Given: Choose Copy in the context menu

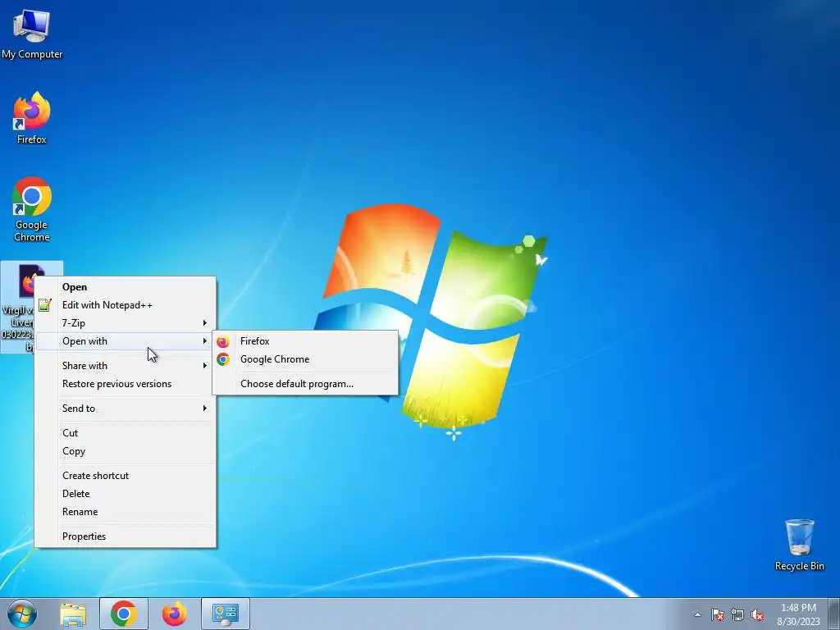Looking at the screenshot, I should tap(126, 451).
